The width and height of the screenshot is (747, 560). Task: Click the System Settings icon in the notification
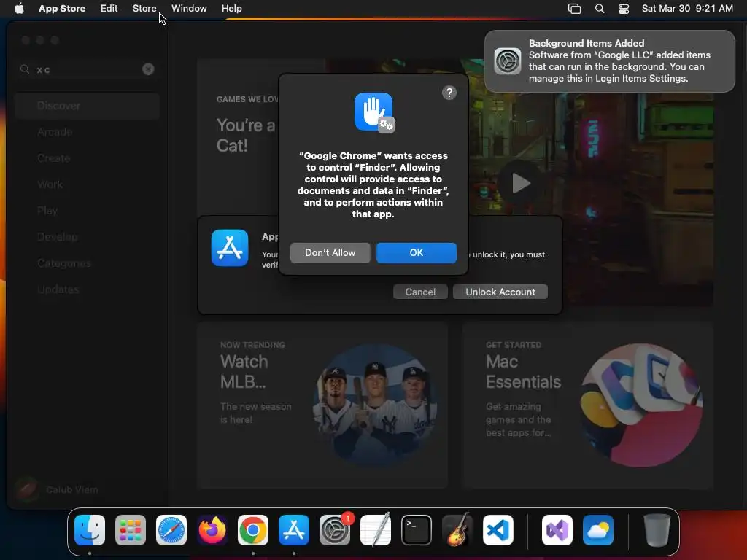508,61
